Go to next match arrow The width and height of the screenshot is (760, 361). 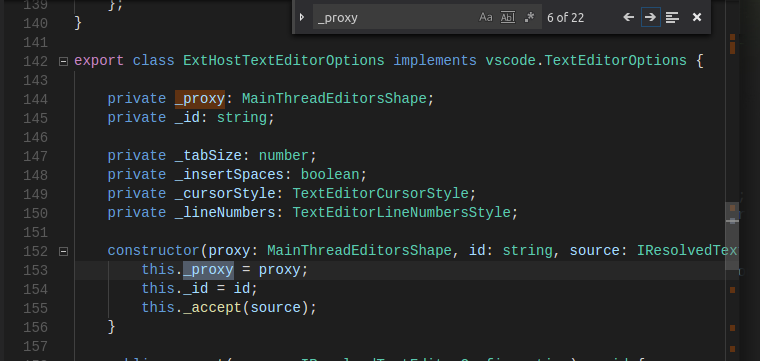tap(650, 17)
